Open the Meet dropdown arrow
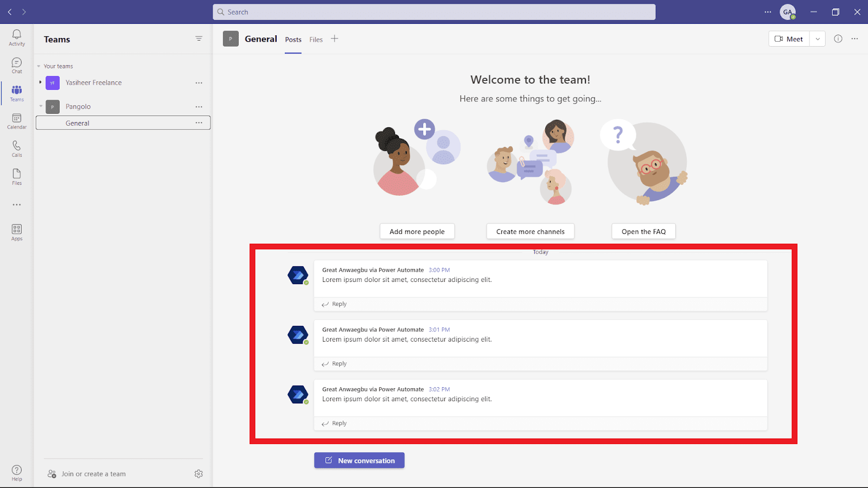This screenshot has width=868, height=488. [817, 38]
